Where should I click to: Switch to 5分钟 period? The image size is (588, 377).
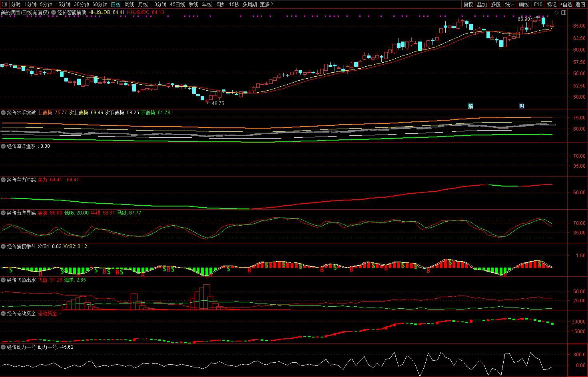[x=46, y=4]
